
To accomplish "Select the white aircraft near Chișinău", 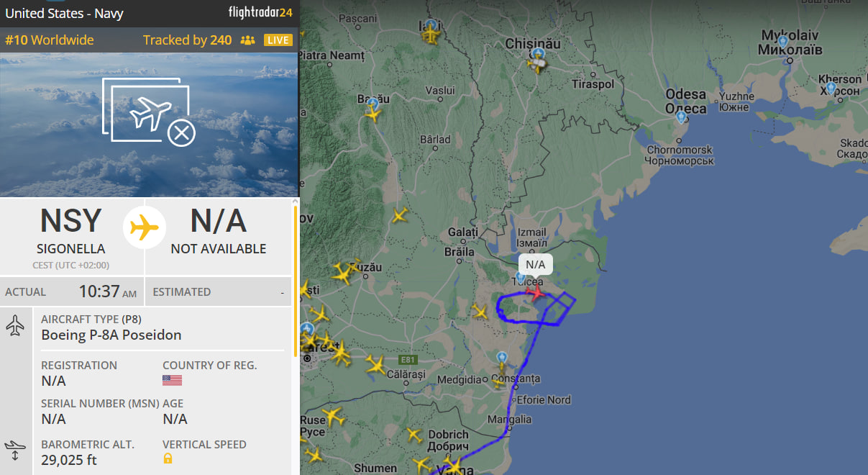I will point(536,65).
